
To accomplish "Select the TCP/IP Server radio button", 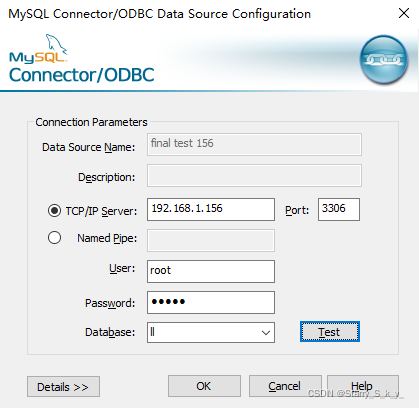I will 54,211.
